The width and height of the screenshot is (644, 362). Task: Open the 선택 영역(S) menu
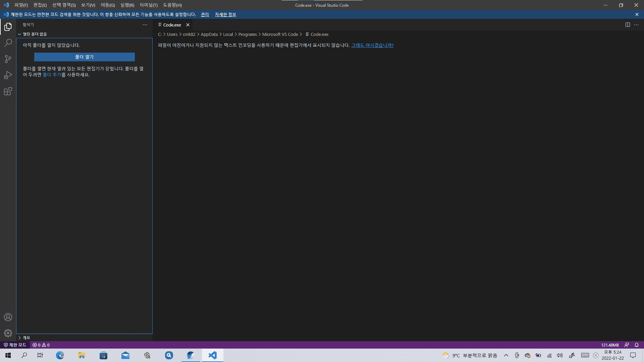(64, 5)
